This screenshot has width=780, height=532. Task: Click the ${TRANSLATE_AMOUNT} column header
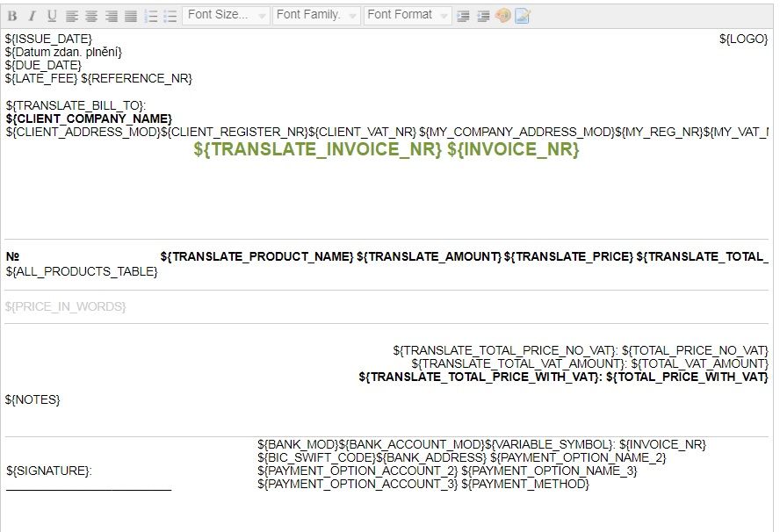click(430, 256)
